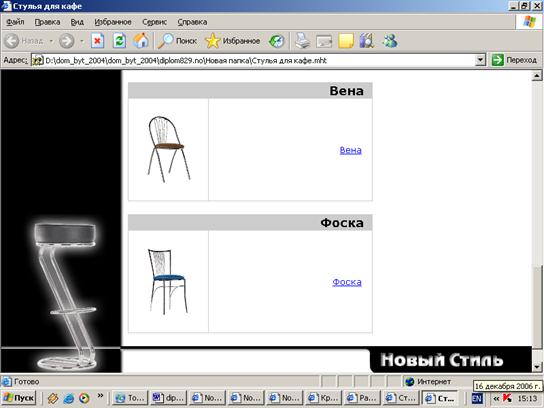Click the Пуск start button
The height and width of the screenshot is (408, 544).
pos(19,398)
